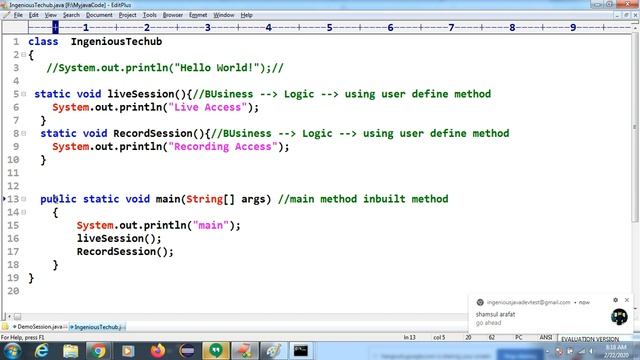Open the Paint taskbar icon
This screenshot has height=360, width=640.
[x=273, y=351]
